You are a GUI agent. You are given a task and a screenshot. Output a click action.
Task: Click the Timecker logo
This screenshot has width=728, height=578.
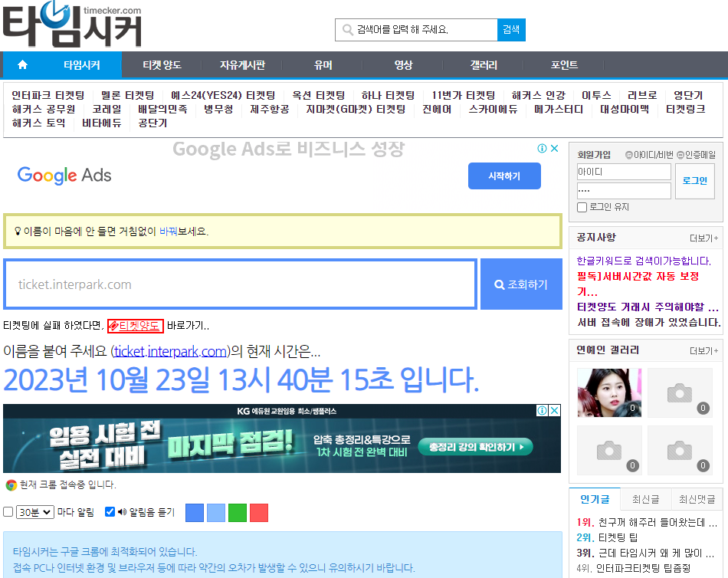pyautogui.click(x=73, y=25)
